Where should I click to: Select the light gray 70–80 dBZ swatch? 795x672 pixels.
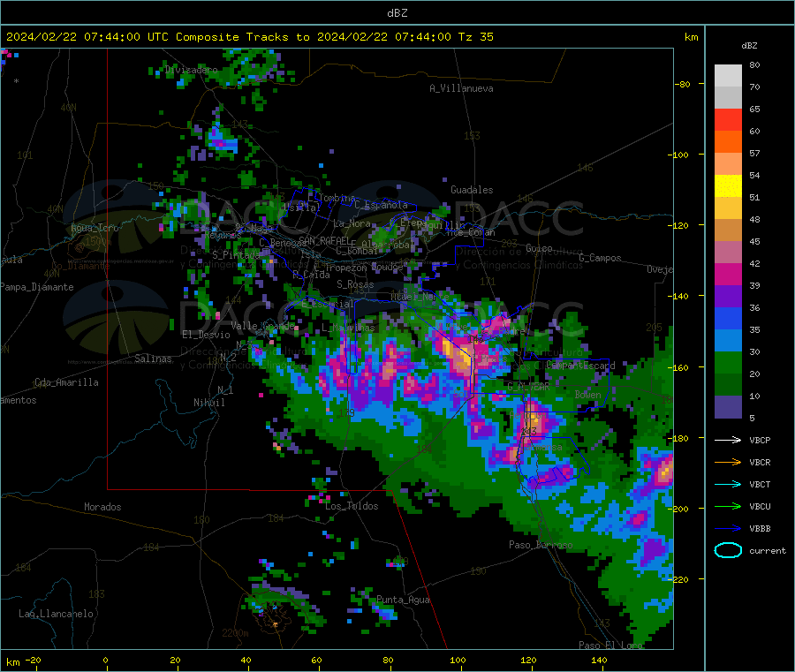pos(728,76)
